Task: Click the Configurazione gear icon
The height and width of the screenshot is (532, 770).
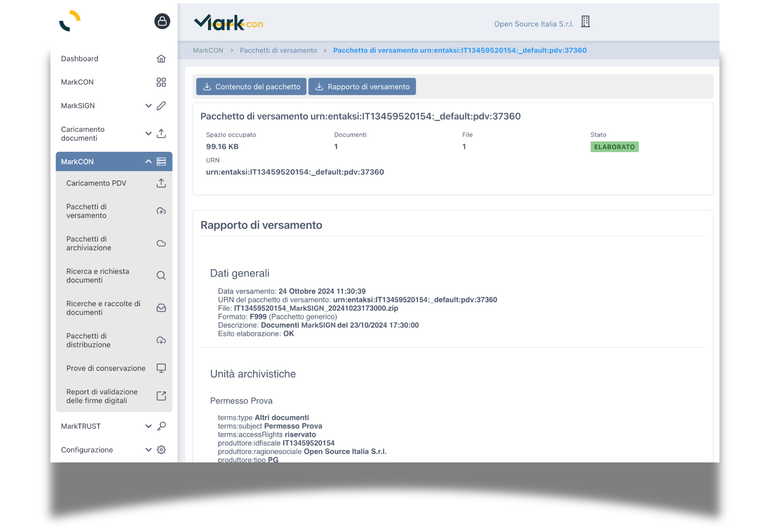Action: (x=161, y=450)
